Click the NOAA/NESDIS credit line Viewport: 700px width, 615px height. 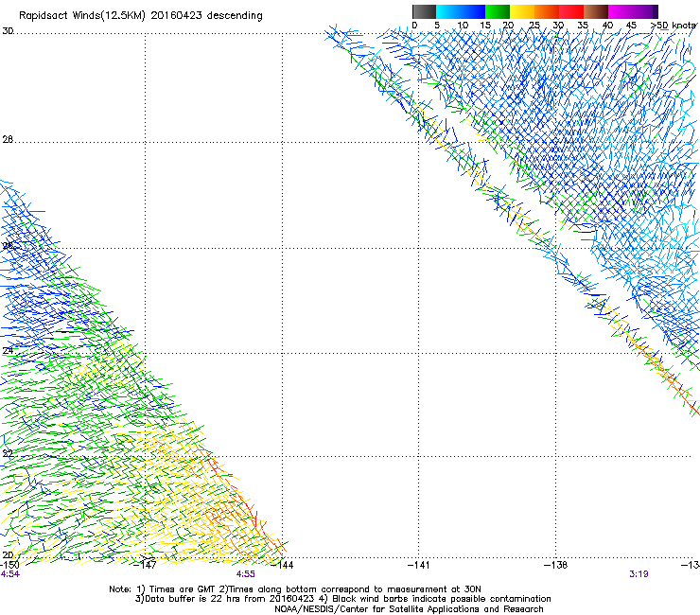409,609
